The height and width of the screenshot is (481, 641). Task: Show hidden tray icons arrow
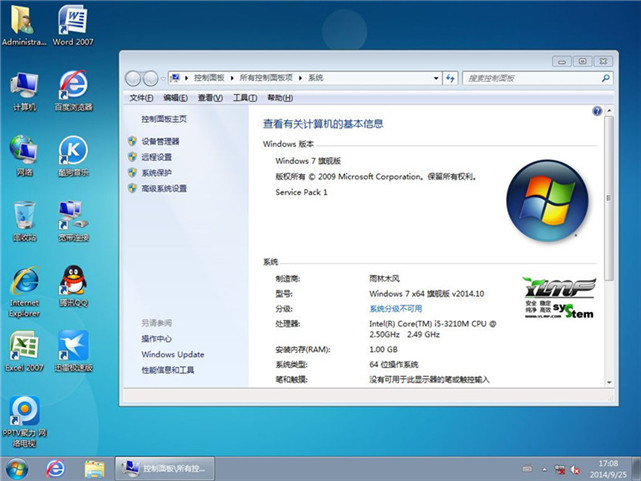pyautogui.click(x=545, y=470)
